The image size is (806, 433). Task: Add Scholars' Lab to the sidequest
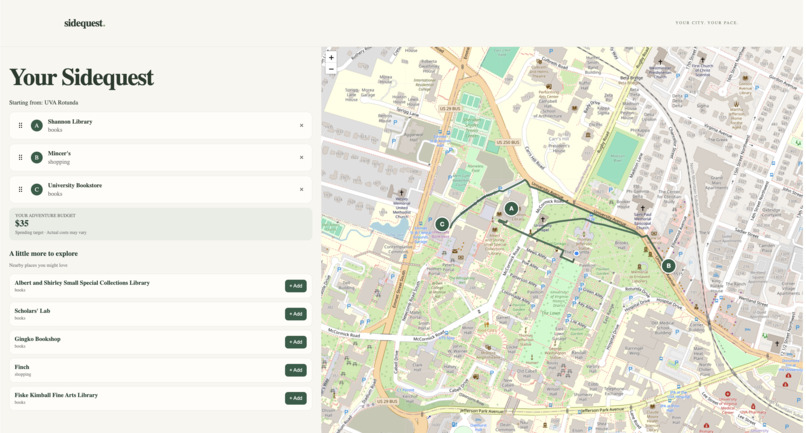click(296, 314)
